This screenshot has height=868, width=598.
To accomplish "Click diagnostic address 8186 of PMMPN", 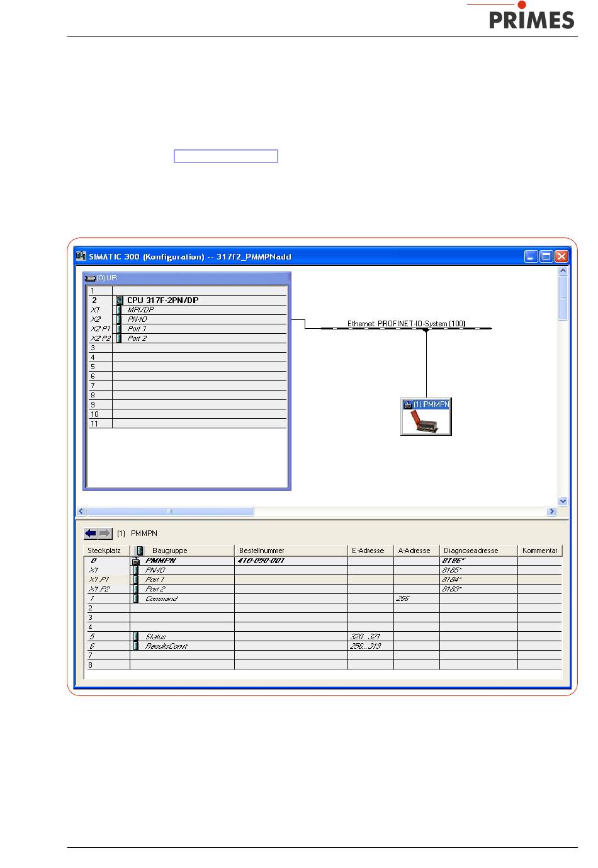I will [x=453, y=560].
